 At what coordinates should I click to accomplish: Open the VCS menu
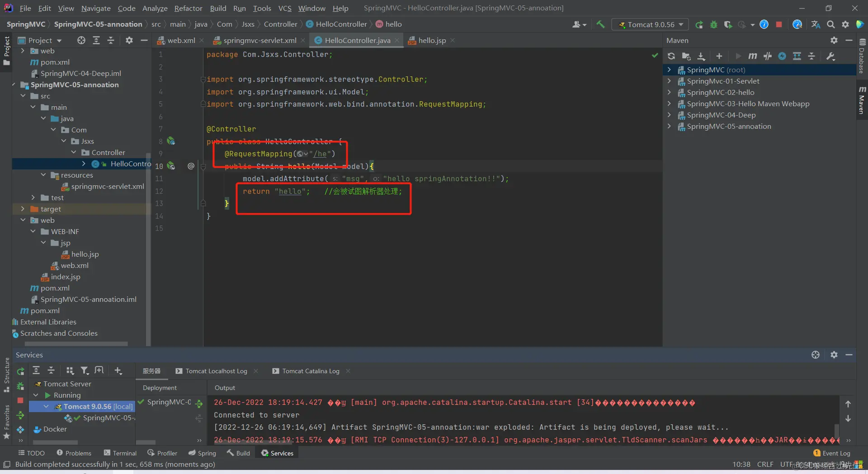point(285,8)
